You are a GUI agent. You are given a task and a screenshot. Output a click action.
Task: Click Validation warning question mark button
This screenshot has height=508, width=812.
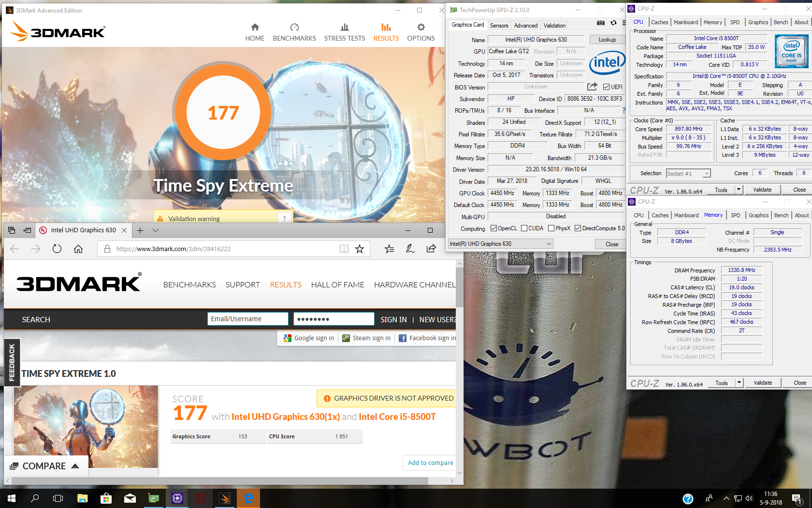284,218
